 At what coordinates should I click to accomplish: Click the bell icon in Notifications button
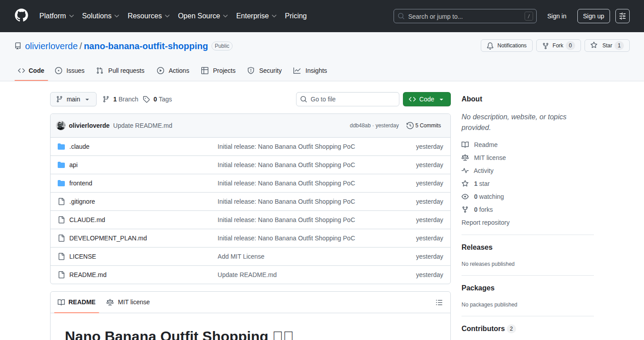490,46
